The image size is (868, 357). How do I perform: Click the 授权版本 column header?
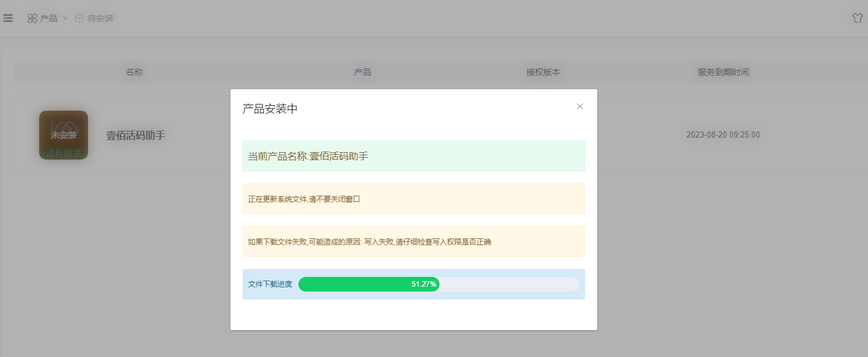(x=543, y=72)
